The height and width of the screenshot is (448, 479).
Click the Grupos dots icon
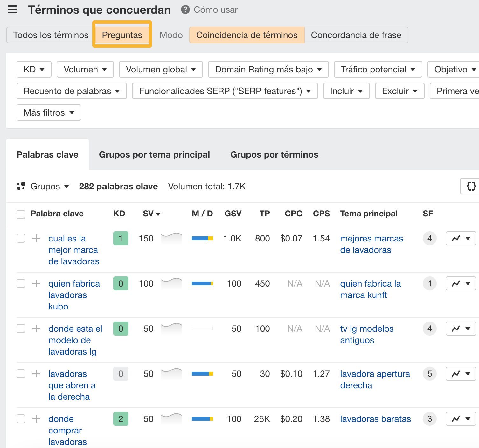click(21, 186)
